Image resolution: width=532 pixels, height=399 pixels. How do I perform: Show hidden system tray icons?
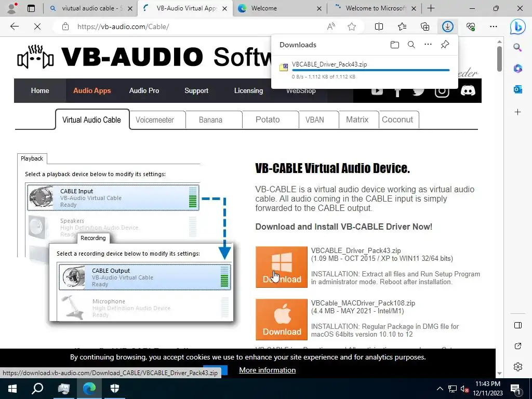[x=440, y=389]
